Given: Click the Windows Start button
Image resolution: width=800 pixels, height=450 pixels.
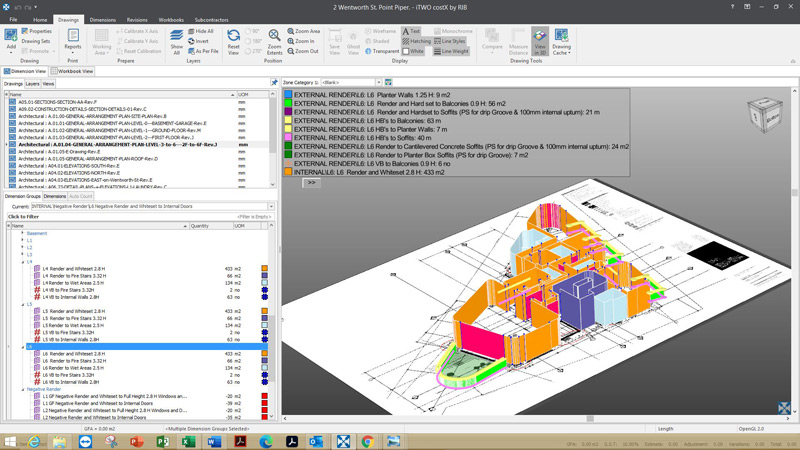Looking at the screenshot, I should [x=10, y=441].
